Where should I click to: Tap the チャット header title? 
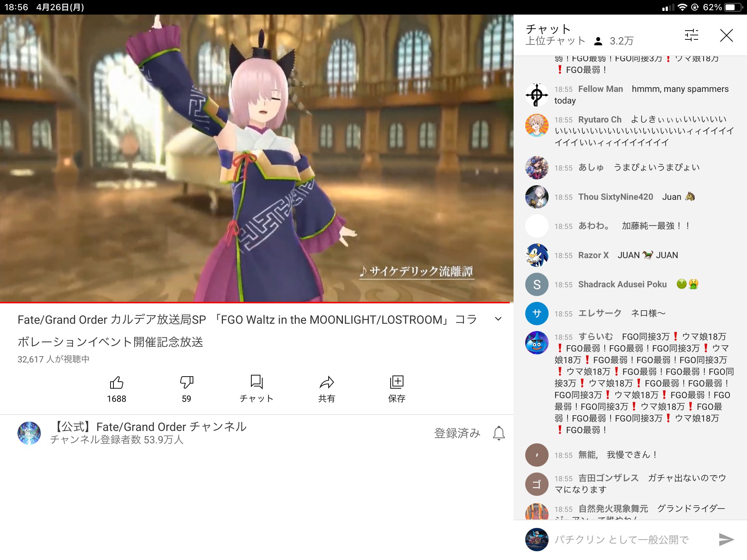548,28
